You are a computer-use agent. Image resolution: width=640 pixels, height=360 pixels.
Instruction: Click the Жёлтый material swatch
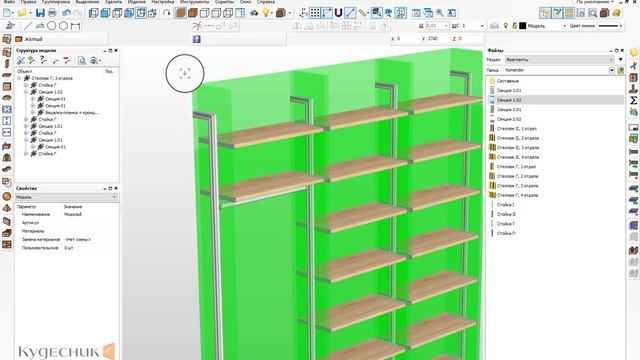coord(18,39)
